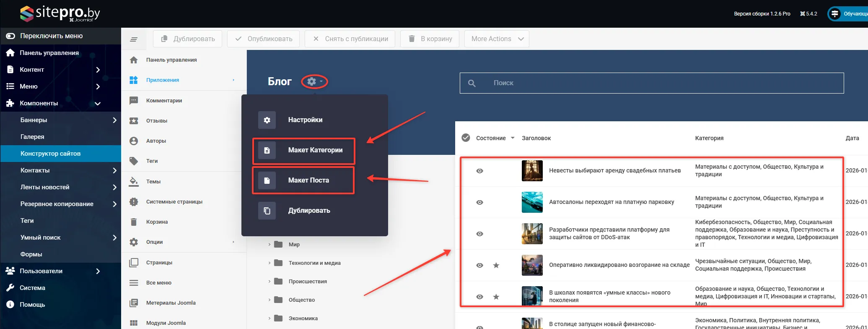
Task: Click the Tags label icon in sidebar
Action: 134,161
